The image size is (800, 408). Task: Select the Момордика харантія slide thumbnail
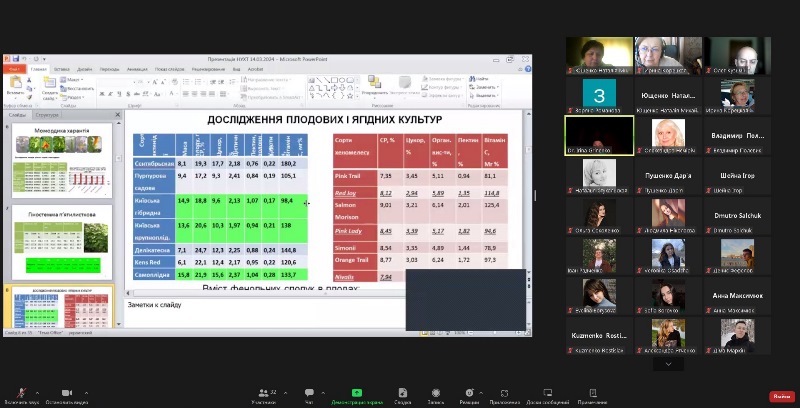coord(62,160)
